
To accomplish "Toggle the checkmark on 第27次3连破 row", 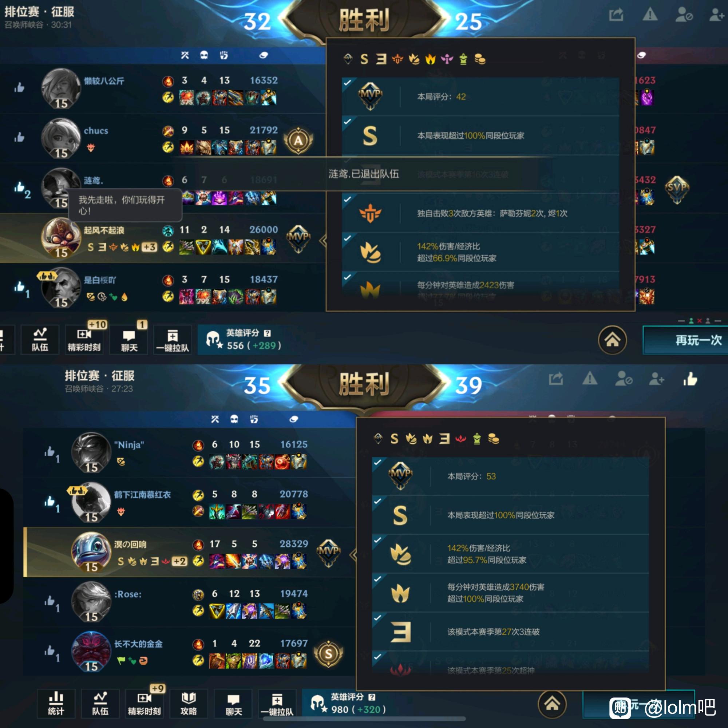I will coord(377,618).
